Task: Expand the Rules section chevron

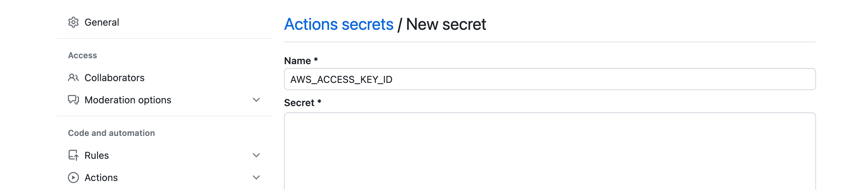Action: coord(256,155)
